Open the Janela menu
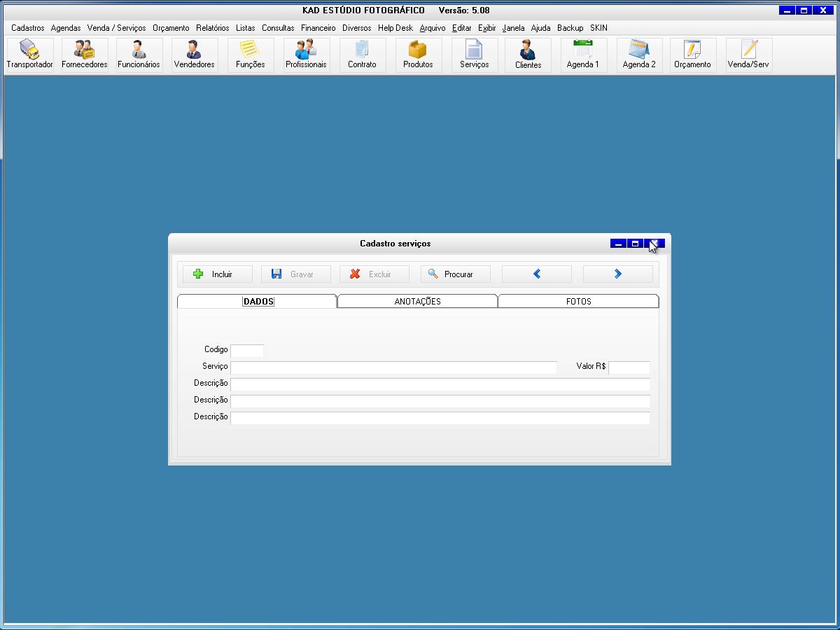Viewport: 840px width, 630px height. click(513, 28)
